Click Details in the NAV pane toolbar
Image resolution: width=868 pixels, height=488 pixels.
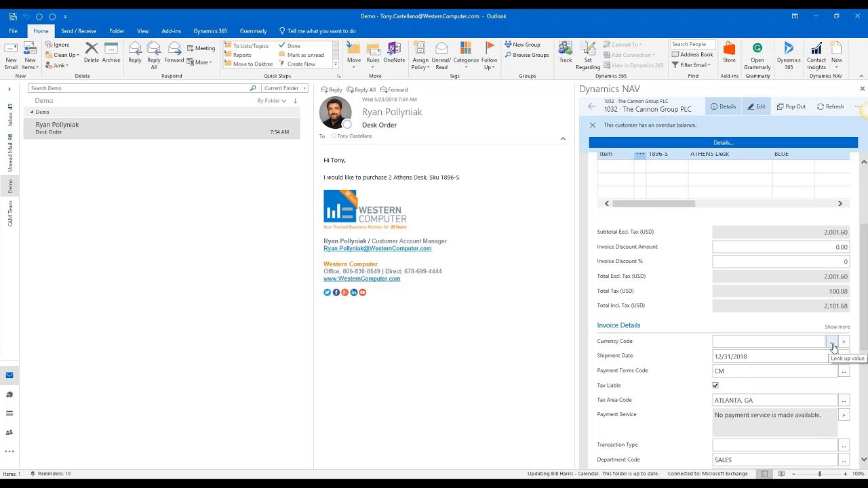coord(723,106)
